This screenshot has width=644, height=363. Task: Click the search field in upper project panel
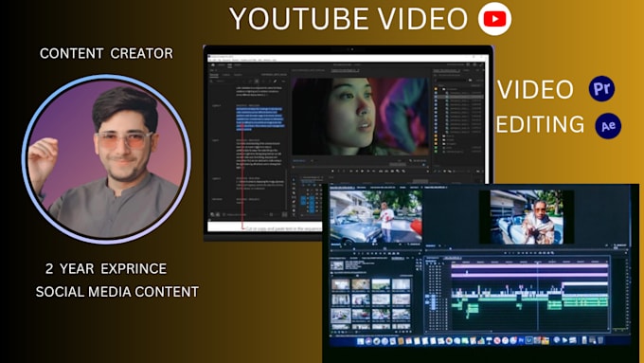[x=452, y=81]
